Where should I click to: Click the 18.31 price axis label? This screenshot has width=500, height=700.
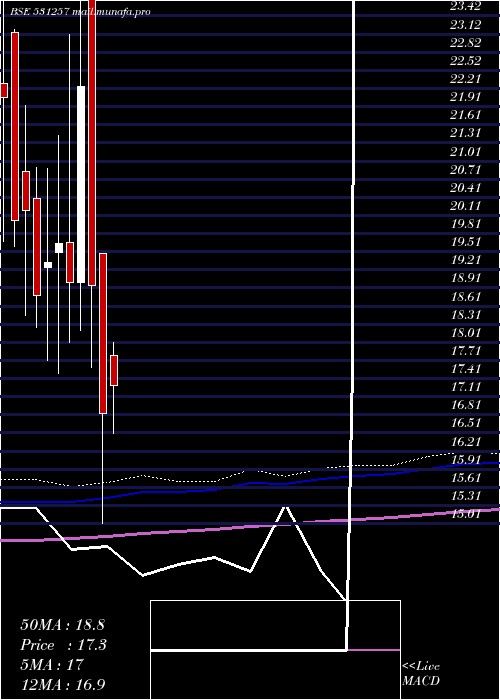pyautogui.click(x=465, y=314)
